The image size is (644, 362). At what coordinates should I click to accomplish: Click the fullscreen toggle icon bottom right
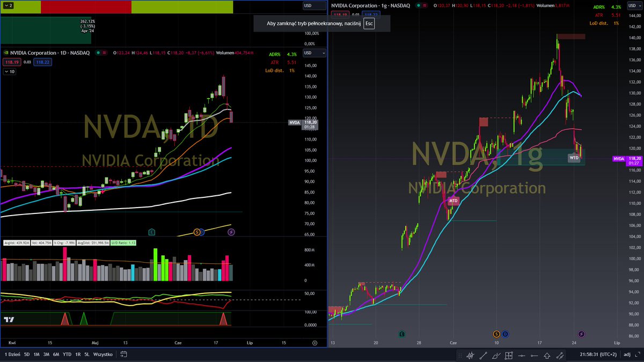[x=637, y=354]
